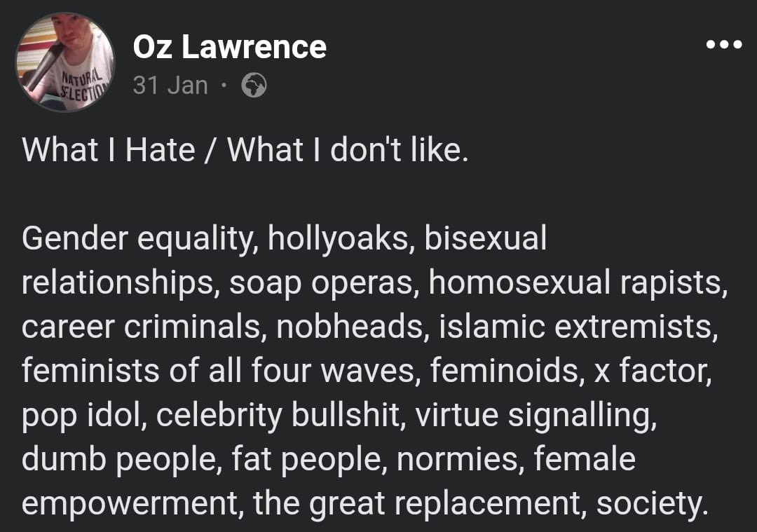
Task: Click the words "virtue signalling" in the post
Action: click(536, 416)
